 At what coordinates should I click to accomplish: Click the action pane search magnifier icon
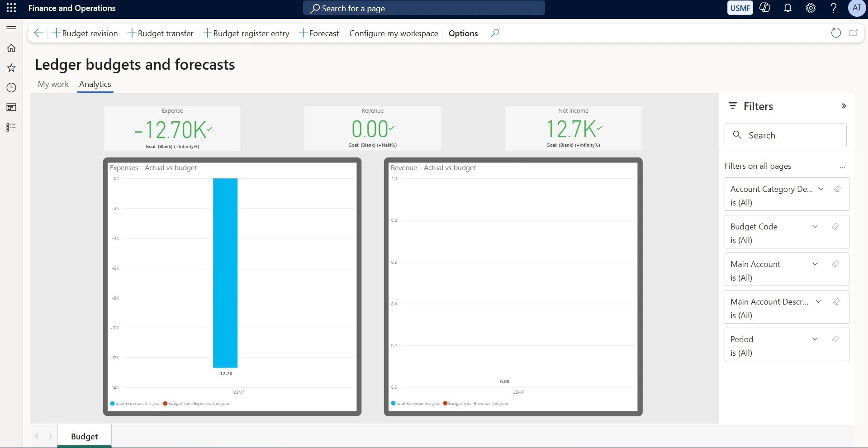pos(495,33)
